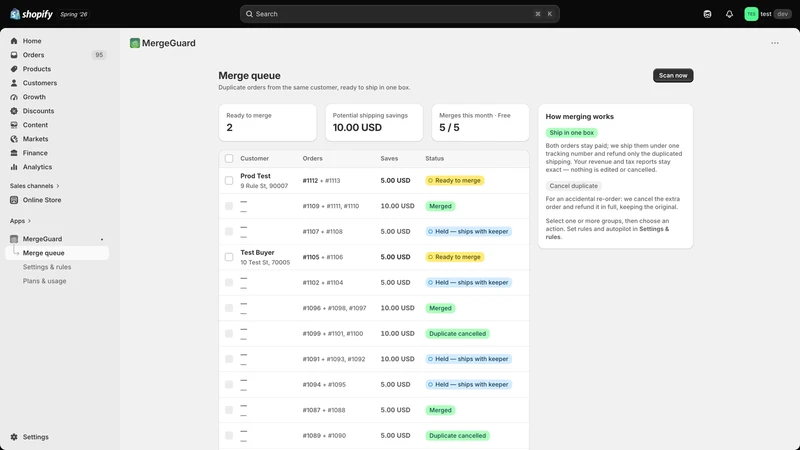Expand the Apps section
The image size is (800, 450).
tap(20, 221)
